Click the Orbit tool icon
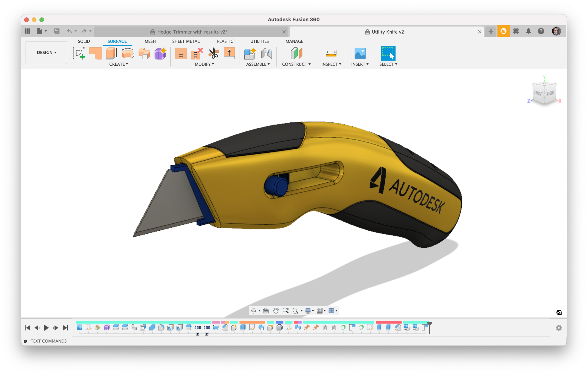This screenshot has width=588, height=374. (x=254, y=311)
